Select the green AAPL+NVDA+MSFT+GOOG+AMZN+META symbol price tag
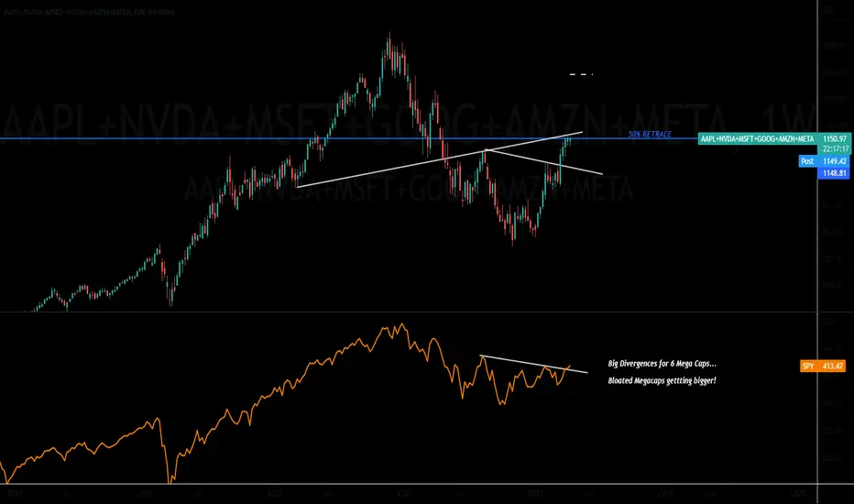Screen dimensions: 854x504 click(757, 139)
